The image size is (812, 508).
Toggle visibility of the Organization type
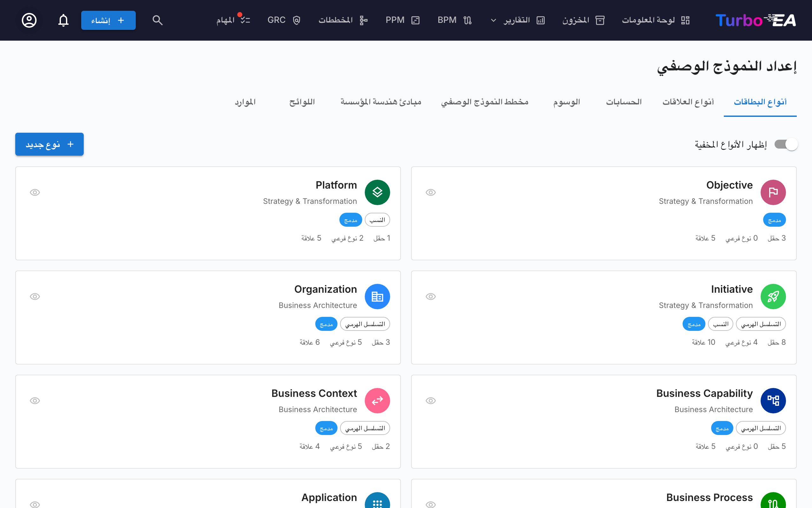[x=35, y=296]
